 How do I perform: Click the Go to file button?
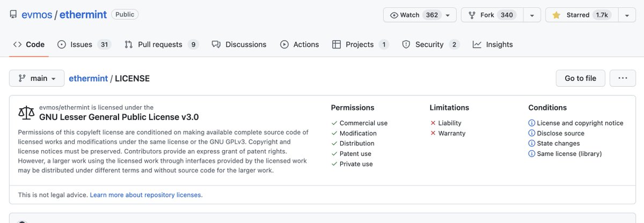pyautogui.click(x=580, y=78)
